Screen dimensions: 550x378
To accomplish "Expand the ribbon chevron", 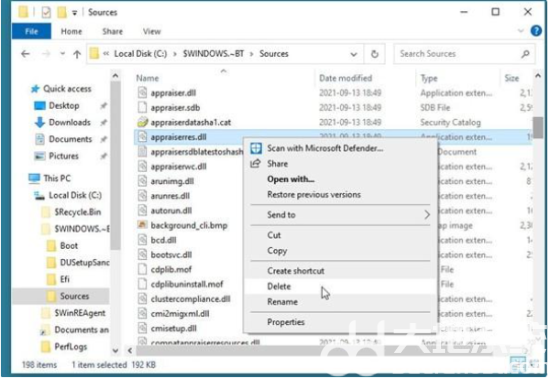I will coord(521,31).
